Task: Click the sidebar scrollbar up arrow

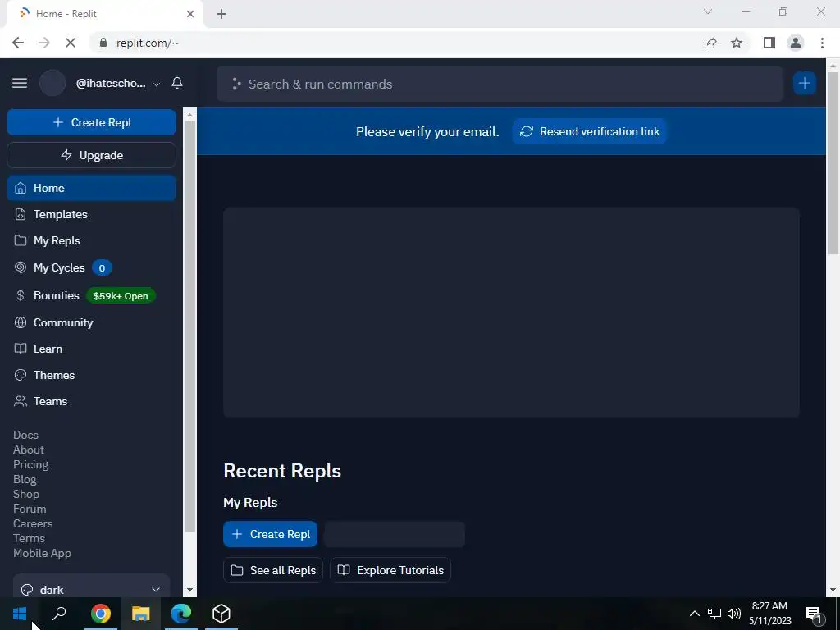Action: [189, 115]
